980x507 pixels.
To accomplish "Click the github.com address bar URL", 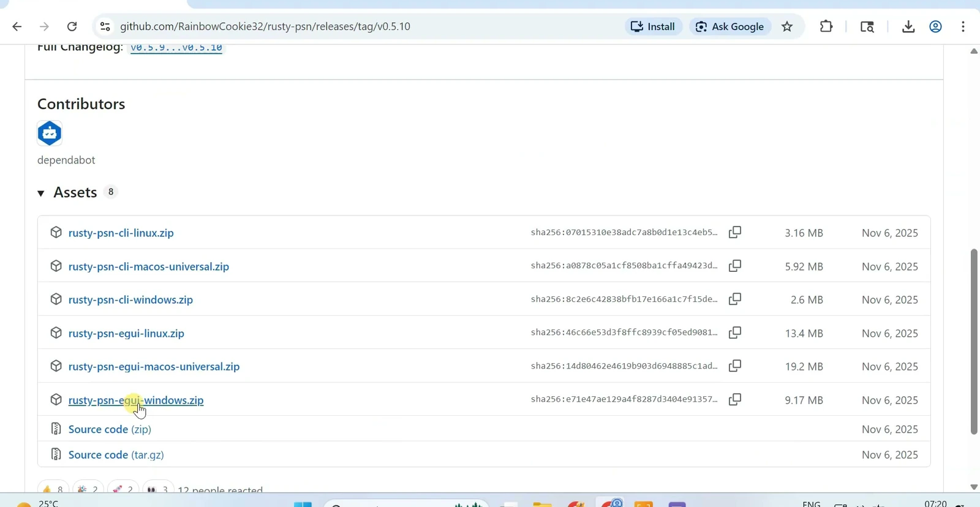I will coord(265,26).
